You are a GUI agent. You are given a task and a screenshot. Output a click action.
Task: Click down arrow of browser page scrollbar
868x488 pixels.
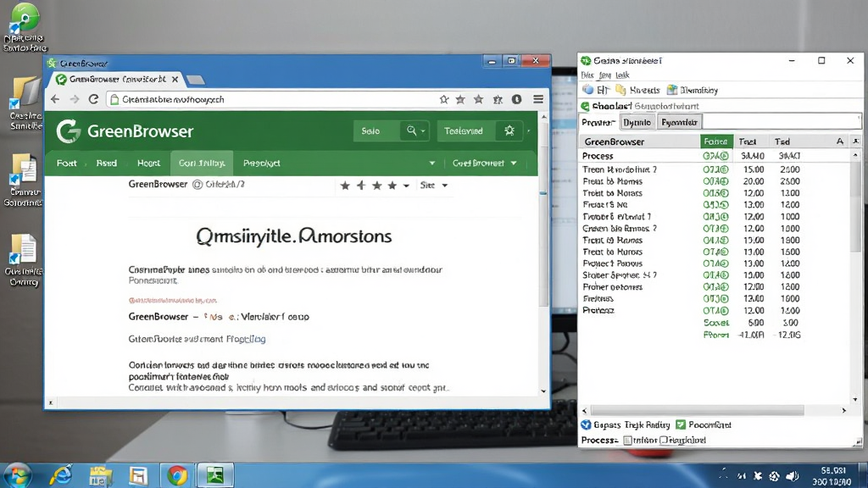point(543,391)
